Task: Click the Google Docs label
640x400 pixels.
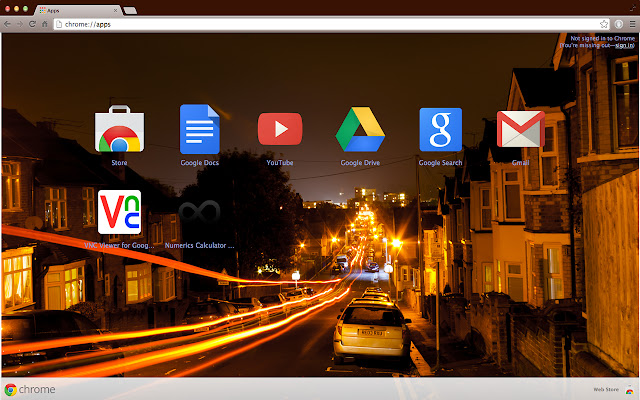Action: pyautogui.click(x=200, y=162)
